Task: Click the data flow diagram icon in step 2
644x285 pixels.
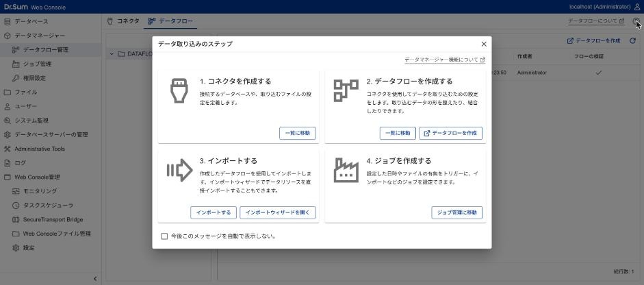Action: (x=346, y=91)
